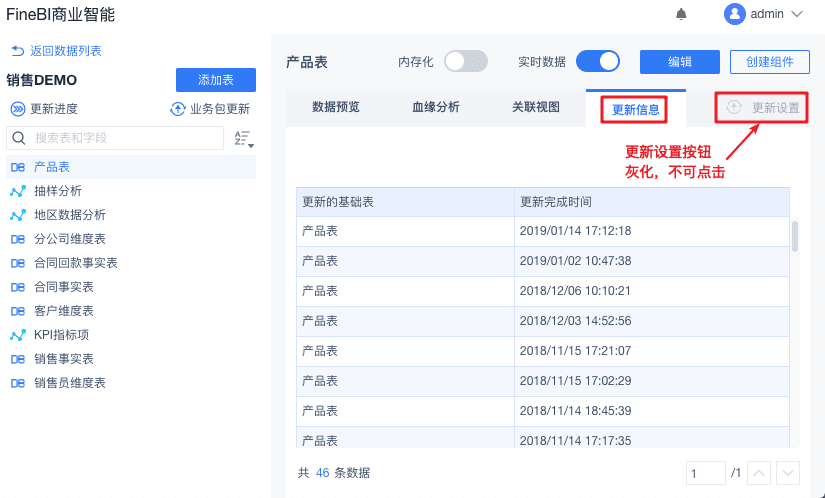The image size is (825, 498).
Task: Click the admin user avatar icon
Action: 735,14
